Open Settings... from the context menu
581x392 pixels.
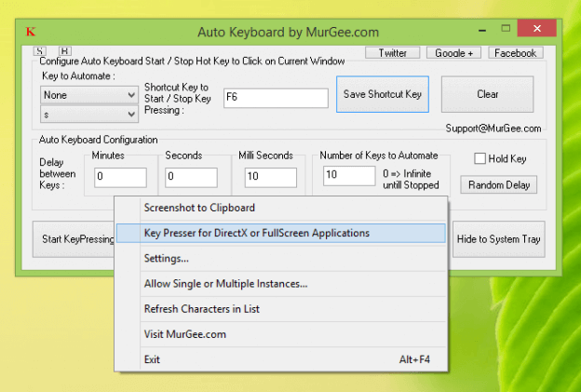[167, 258]
